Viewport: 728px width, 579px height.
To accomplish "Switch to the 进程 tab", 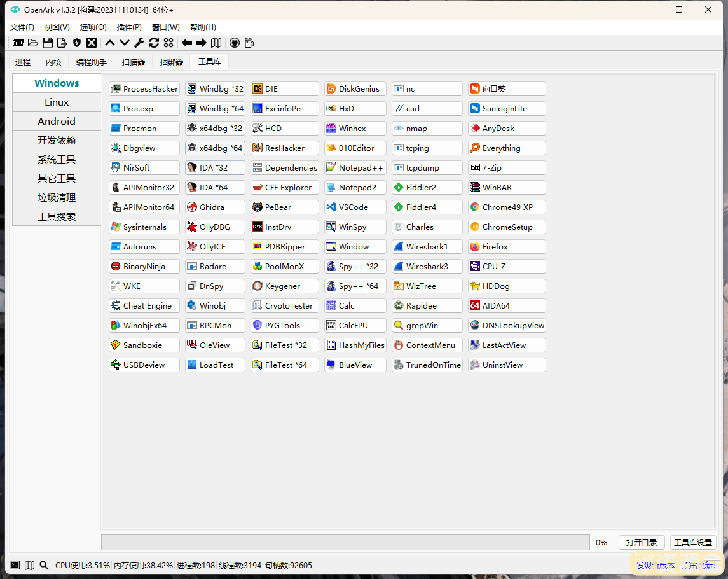I will point(23,62).
